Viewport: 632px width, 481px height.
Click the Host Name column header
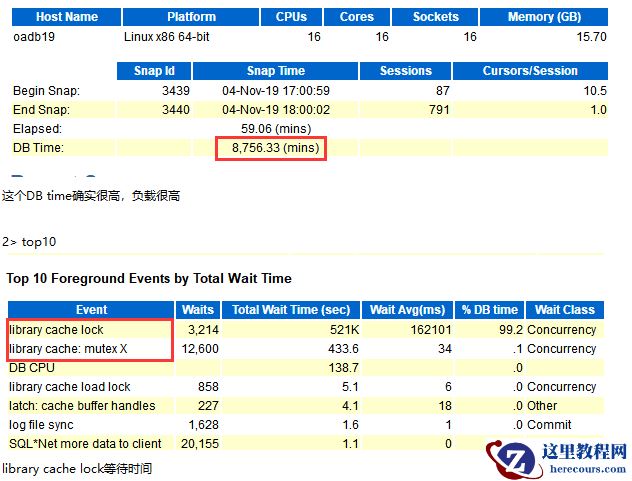[x=67, y=17]
